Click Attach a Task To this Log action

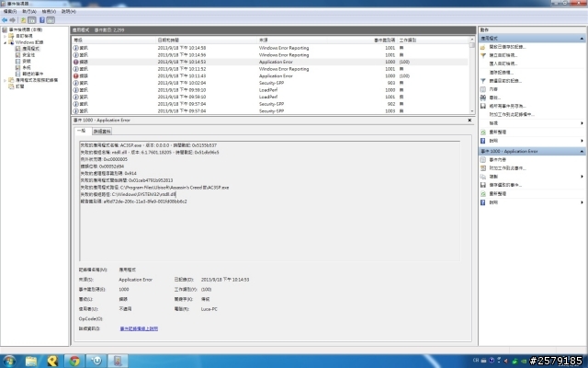512,114
